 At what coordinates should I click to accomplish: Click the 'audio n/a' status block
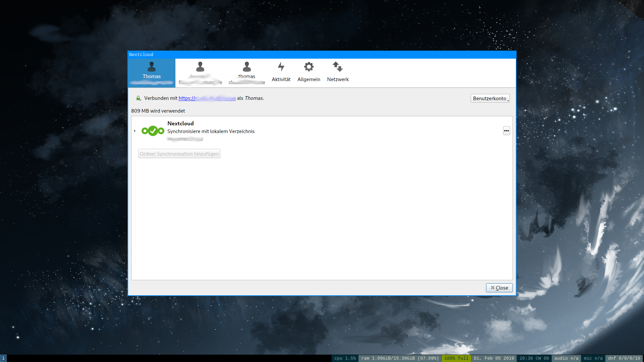[x=566, y=358]
